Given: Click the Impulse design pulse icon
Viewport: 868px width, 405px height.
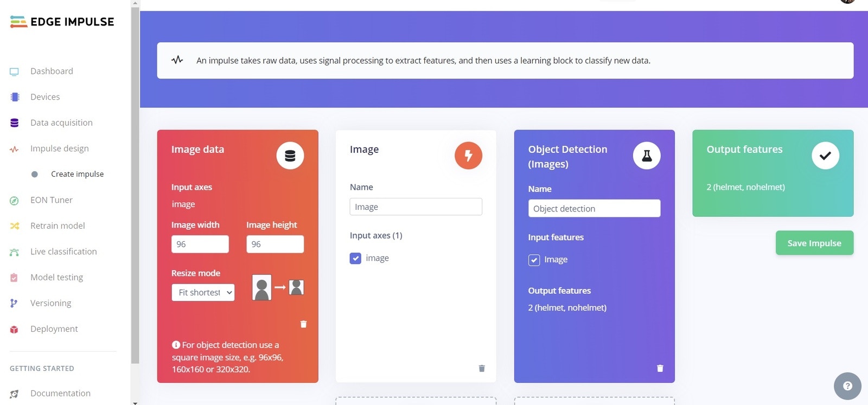Looking at the screenshot, I should click(14, 149).
